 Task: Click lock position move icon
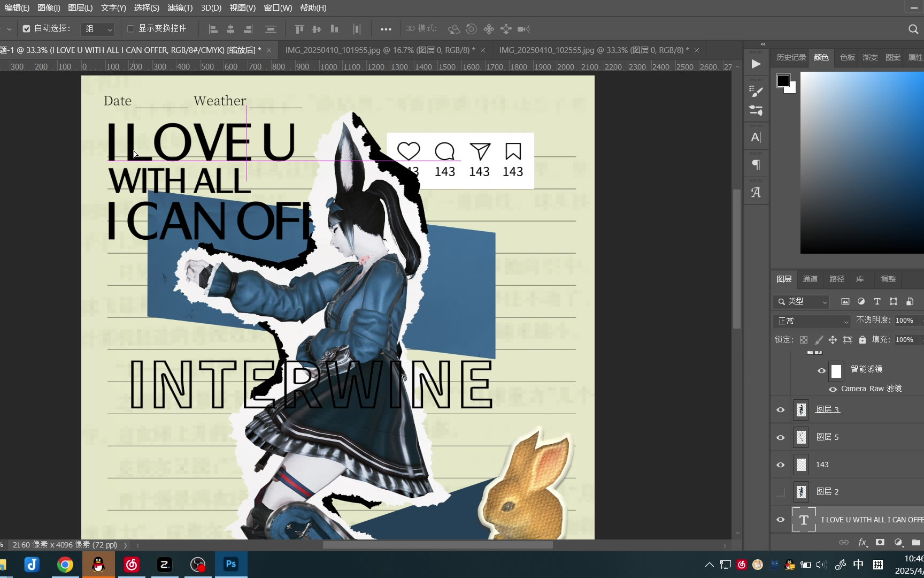[x=833, y=340]
